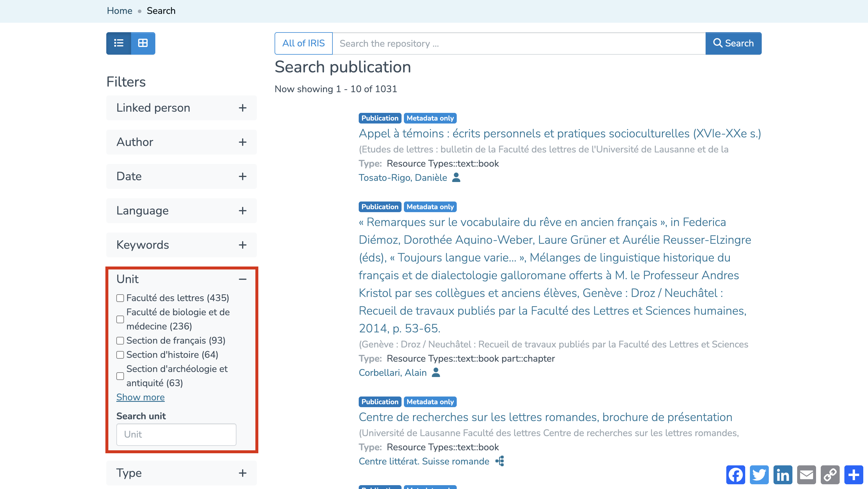Expand the Language filter

(243, 211)
